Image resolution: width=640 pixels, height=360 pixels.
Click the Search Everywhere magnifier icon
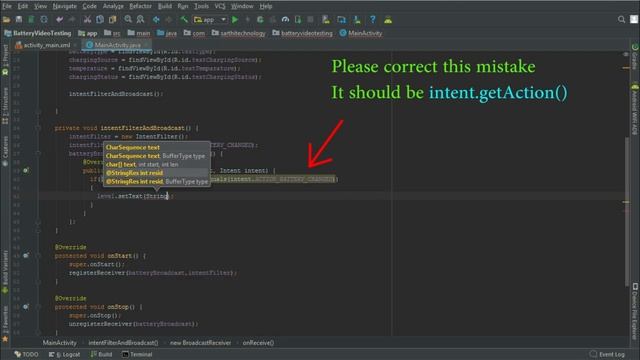[621, 19]
